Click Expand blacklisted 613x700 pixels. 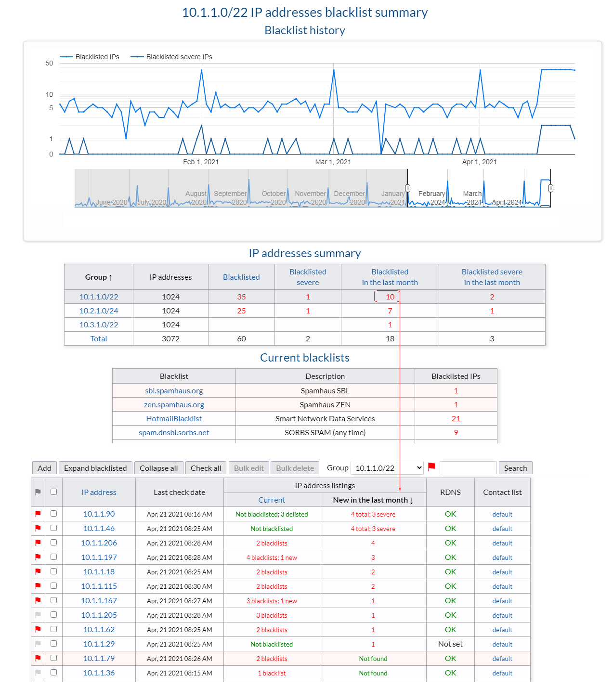(x=95, y=467)
